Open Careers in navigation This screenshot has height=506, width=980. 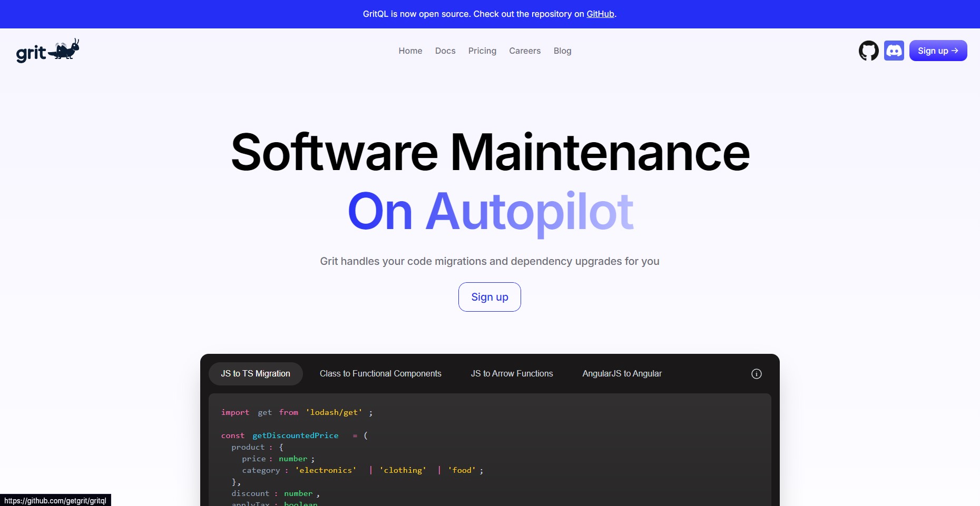[x=525, y=51]
